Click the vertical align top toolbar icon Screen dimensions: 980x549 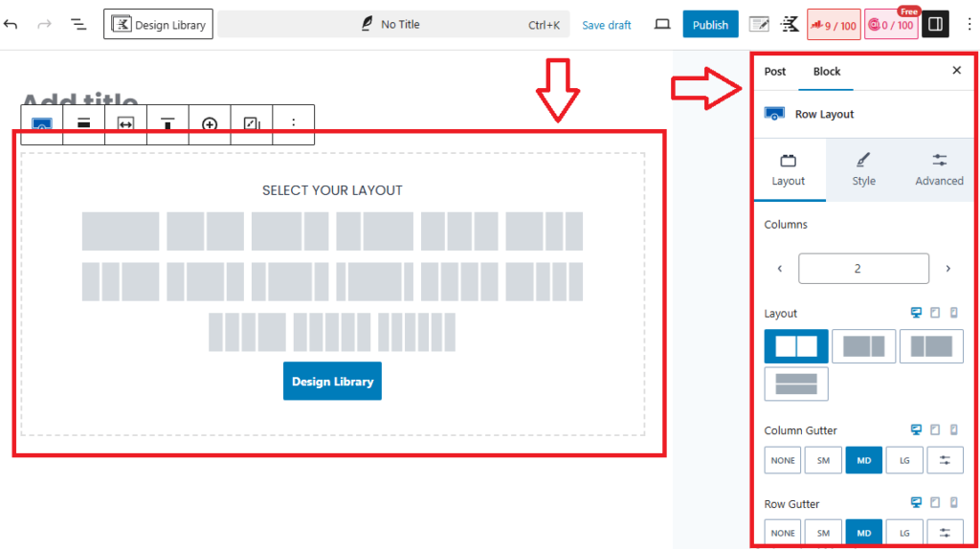[167, 124]
